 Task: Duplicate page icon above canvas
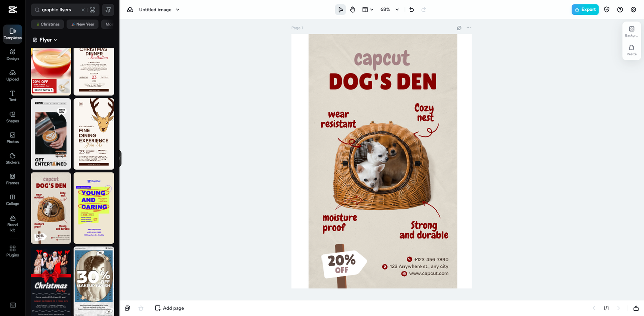click(x=459, y=28)
